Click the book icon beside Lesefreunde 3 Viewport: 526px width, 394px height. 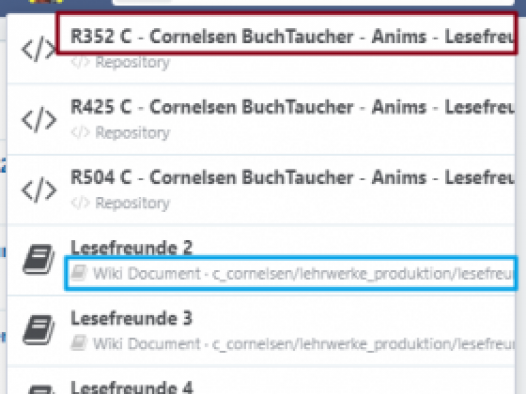click(x=38, y=330)
